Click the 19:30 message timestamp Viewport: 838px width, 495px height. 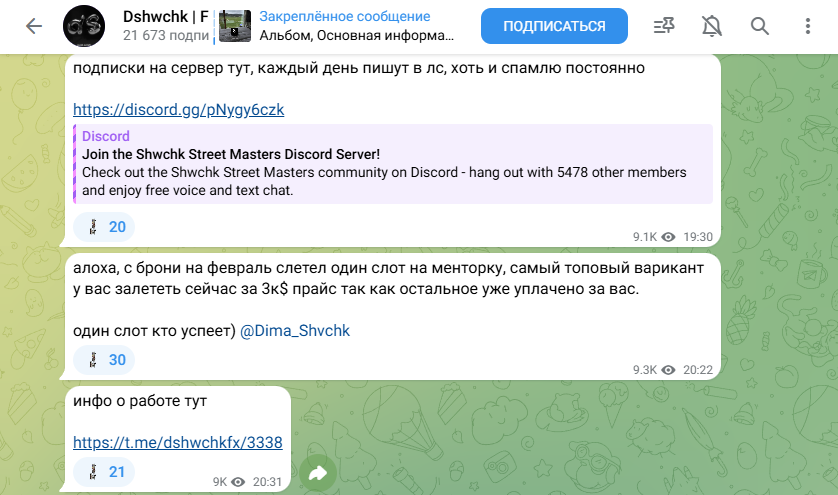coord(698,237)
